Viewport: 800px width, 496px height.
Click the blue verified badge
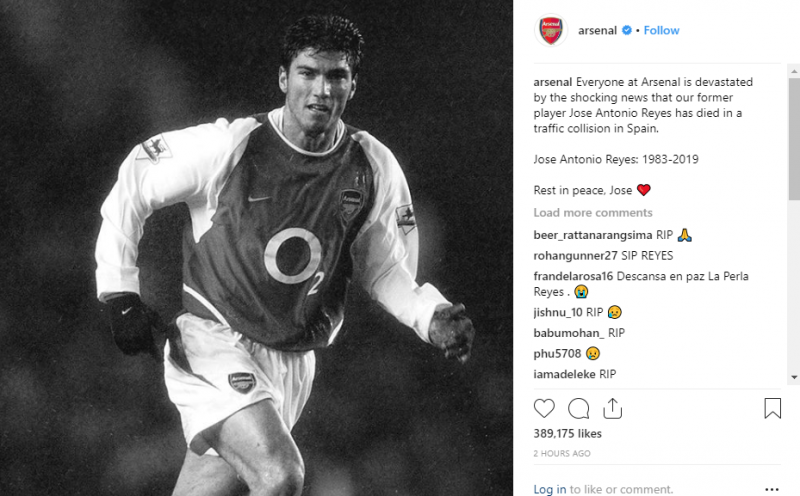627,31
